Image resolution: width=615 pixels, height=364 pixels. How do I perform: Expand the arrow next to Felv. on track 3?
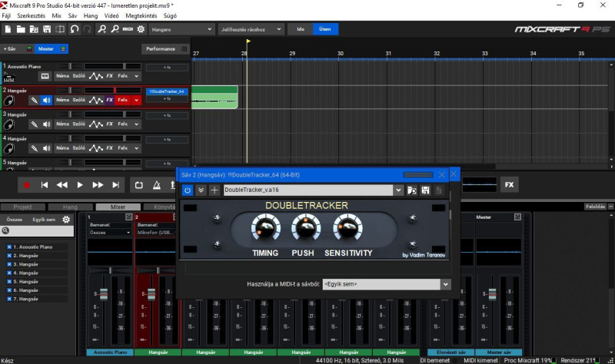tap(137, 124)
